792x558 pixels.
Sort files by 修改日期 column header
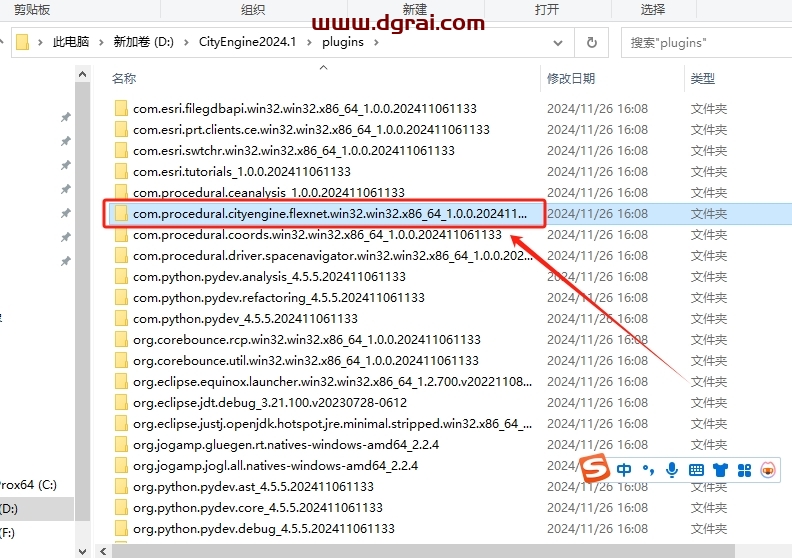pos(571,78)
